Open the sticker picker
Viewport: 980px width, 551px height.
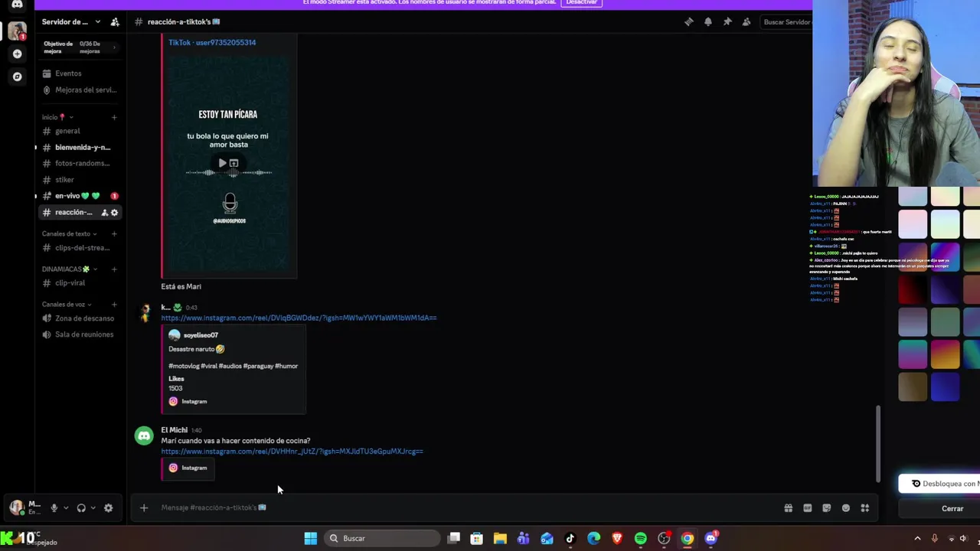[x=826, y=508]
